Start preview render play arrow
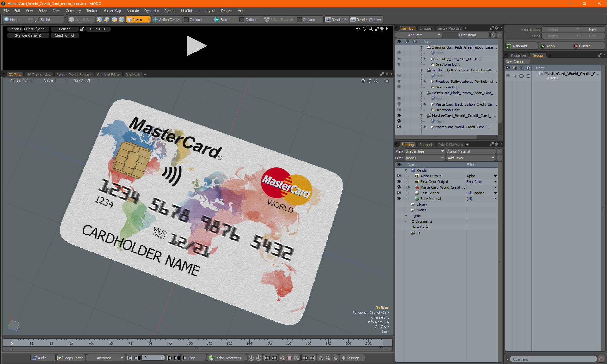This screenshot has height=364, width=607. tap(197, 46)
